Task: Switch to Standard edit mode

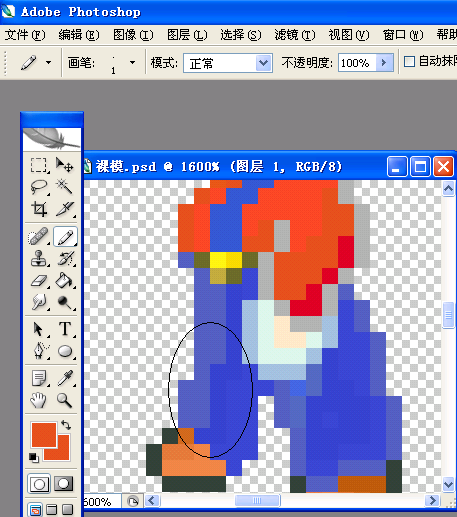Action: click(39, 483)
